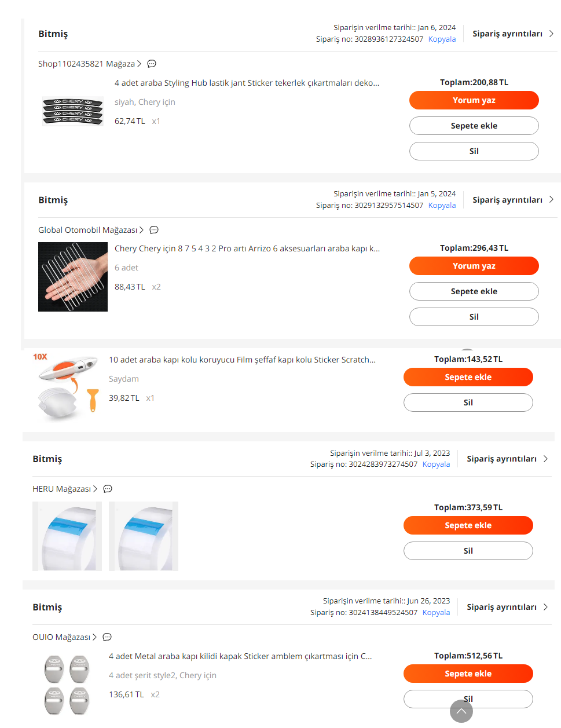Expand Sipariş ayrıntıları for Jan 5 order
This screenshot has width=561, height=728.
[513, 200]
